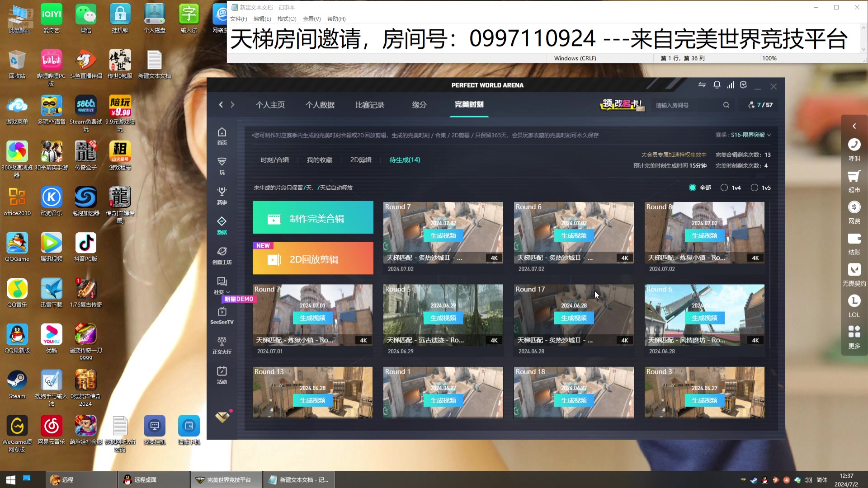
Task: Open the 2D剪辑 sub-tab
Action: pyautogui.click(x=361, y=160)
